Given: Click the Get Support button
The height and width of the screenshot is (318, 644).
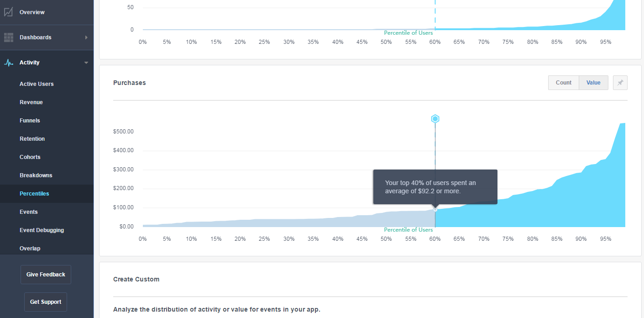Looking at the screenshot, I should [46, 302].
